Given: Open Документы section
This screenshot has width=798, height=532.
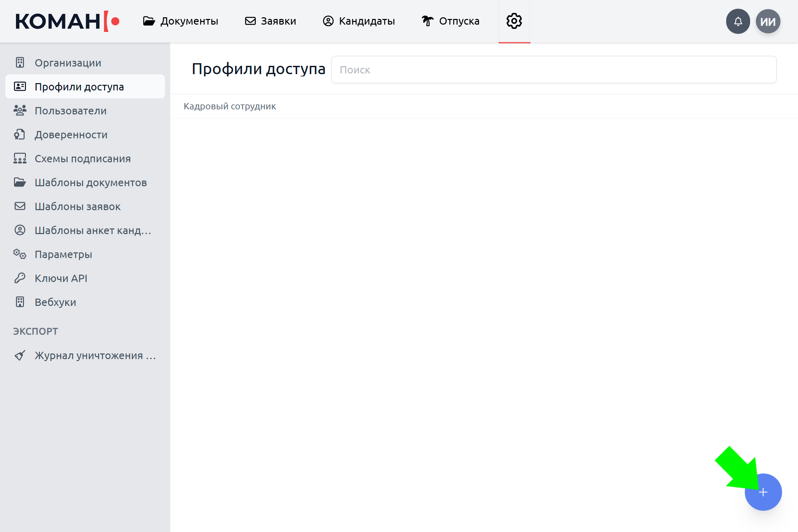Looking at the screenshot, I should 181,21.
